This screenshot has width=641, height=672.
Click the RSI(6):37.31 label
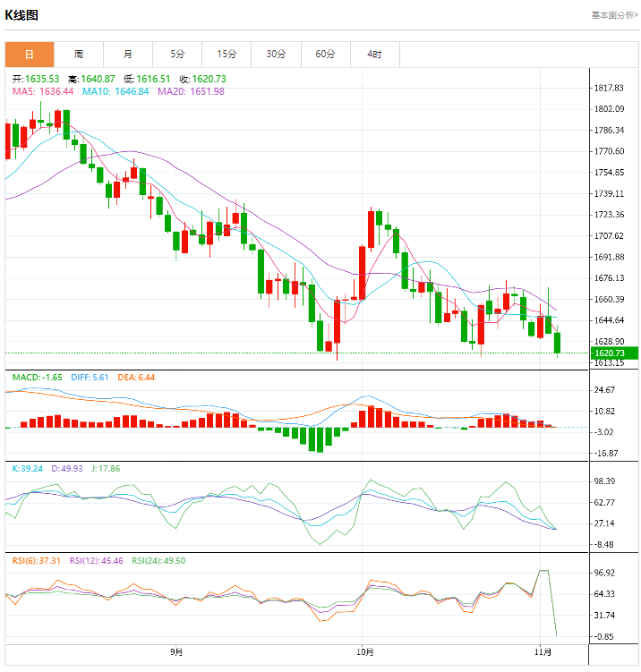point(37,561)
